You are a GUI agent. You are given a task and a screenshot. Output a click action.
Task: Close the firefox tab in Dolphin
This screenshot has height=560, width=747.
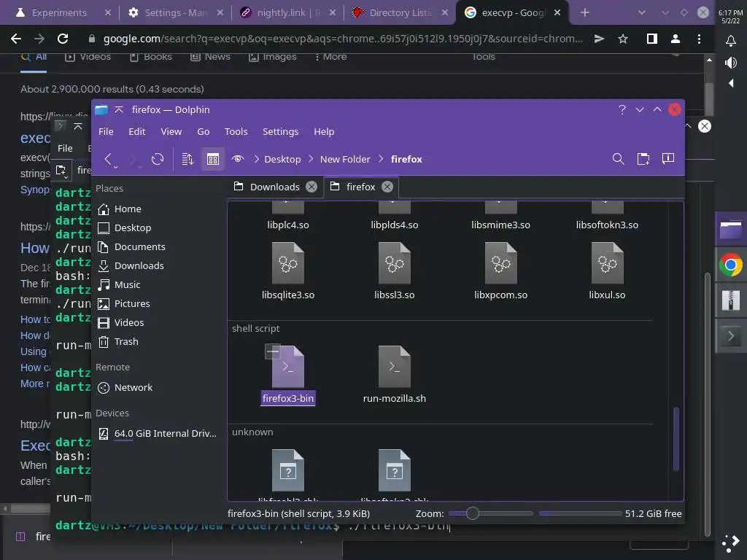point(387,187)
